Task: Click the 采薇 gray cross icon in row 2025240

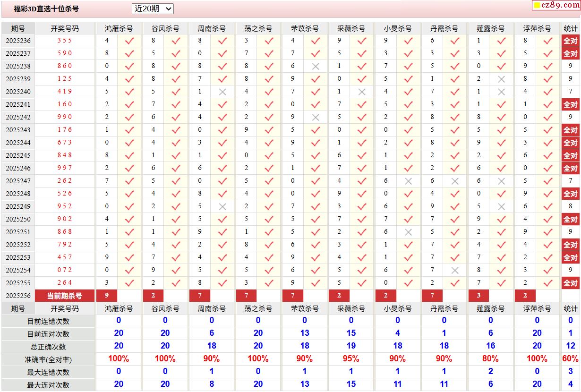Action: coord(362,92)
